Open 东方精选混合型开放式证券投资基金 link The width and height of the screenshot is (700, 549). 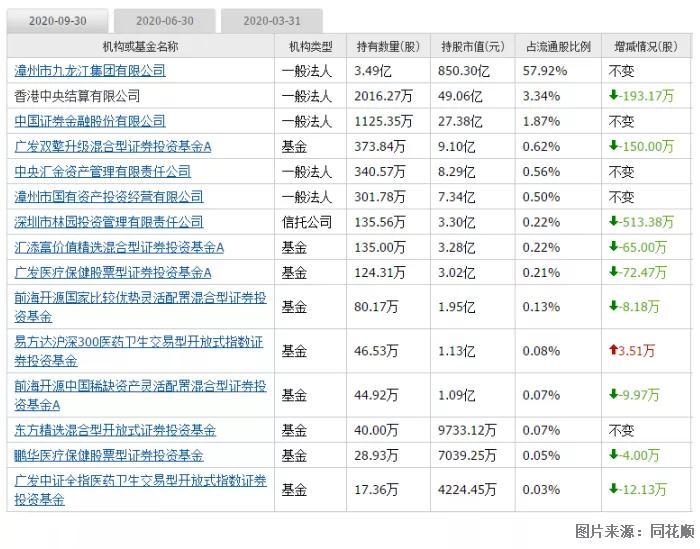pos(115,430)
